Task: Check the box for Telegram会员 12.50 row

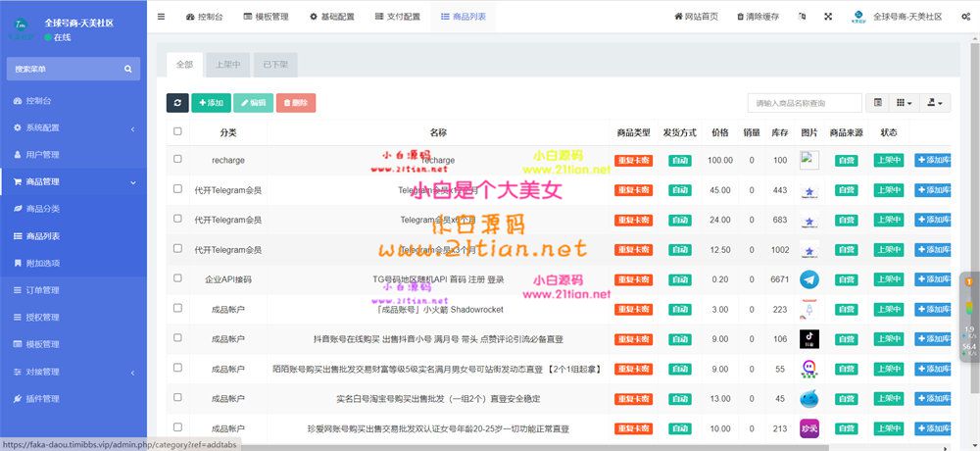Action: 177,248
